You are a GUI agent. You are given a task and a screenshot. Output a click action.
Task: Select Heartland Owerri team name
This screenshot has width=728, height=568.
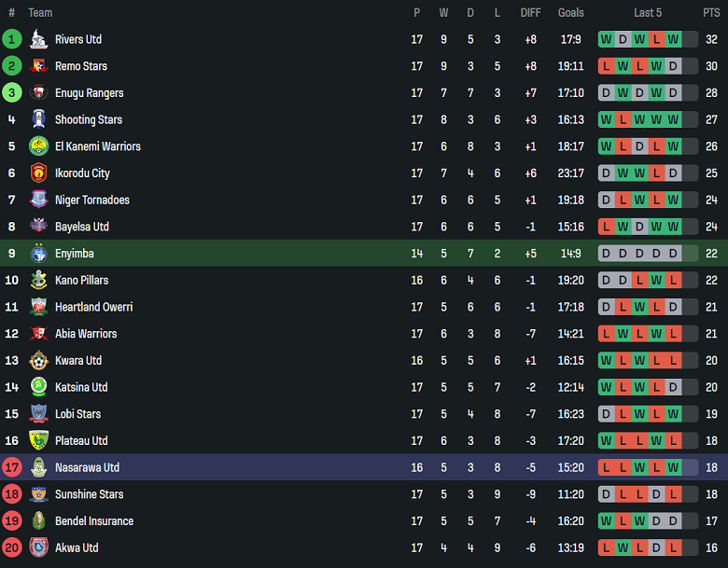pos(93,307)
